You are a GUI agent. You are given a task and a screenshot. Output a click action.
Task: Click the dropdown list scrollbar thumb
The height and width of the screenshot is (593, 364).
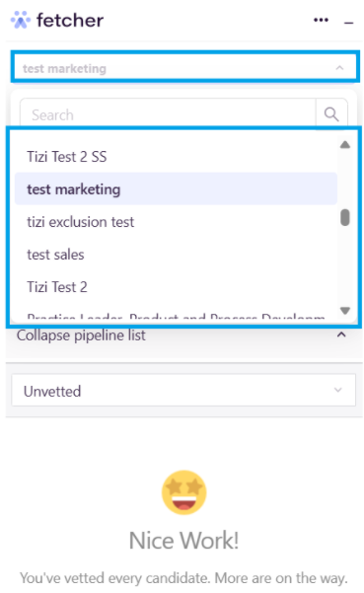point(344,217)
